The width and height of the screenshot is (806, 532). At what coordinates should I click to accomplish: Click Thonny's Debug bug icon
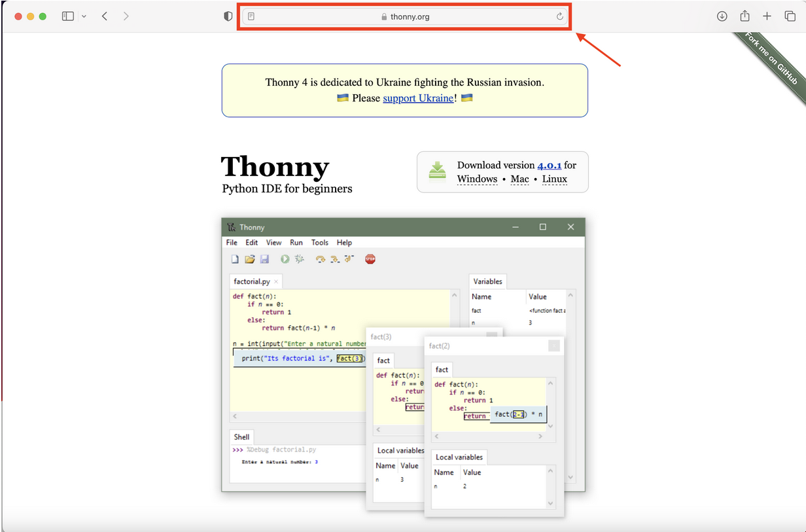[300, 259]
